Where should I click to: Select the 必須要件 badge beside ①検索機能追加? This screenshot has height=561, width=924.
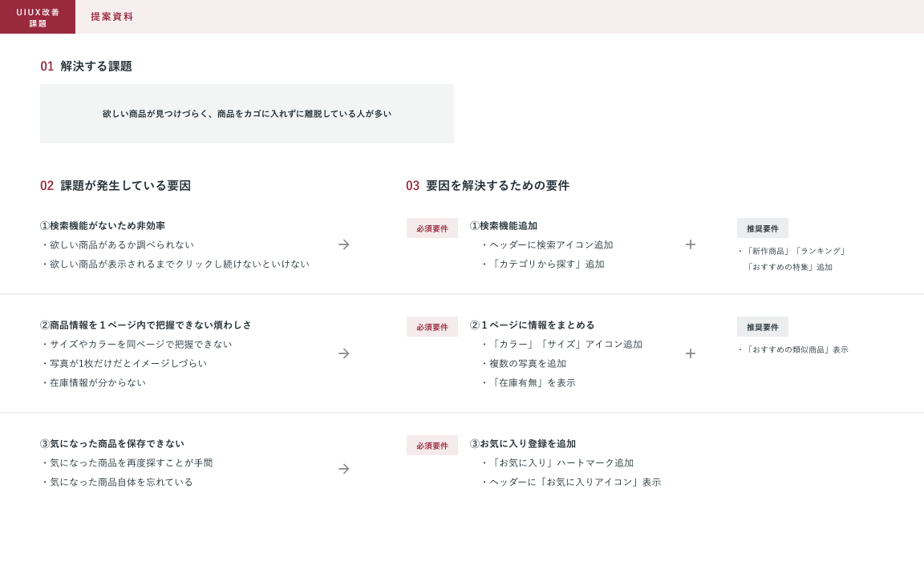(432, 228)
